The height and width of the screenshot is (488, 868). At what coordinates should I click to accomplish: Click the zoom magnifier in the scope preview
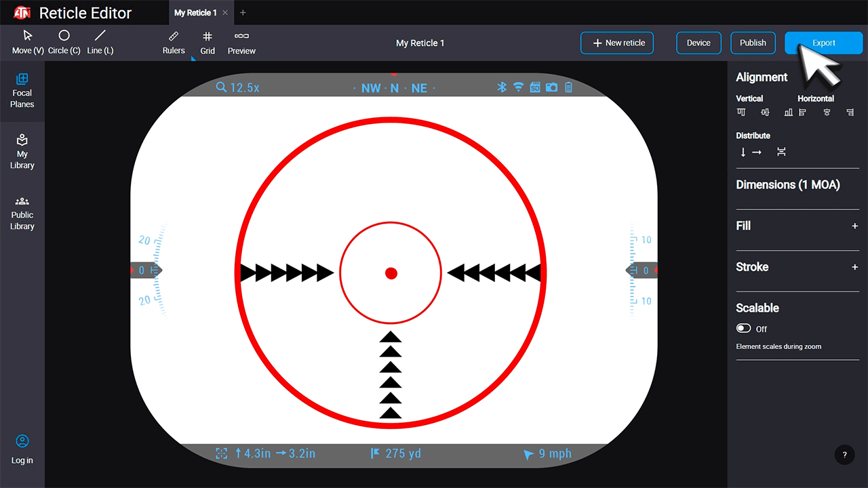(x=221, y=87)
